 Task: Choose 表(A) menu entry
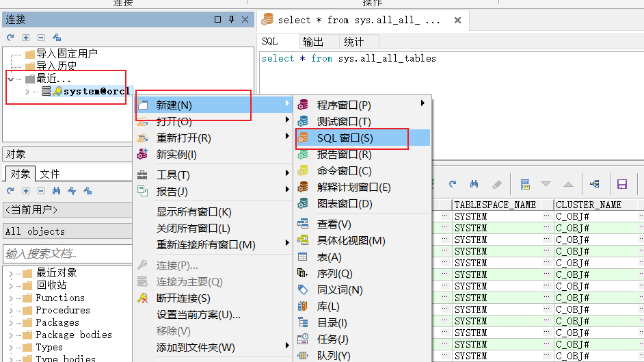tap(362, 257)
